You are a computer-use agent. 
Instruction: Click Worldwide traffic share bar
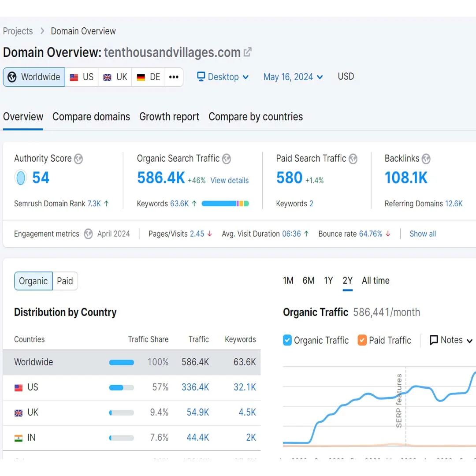coord(122,362)
